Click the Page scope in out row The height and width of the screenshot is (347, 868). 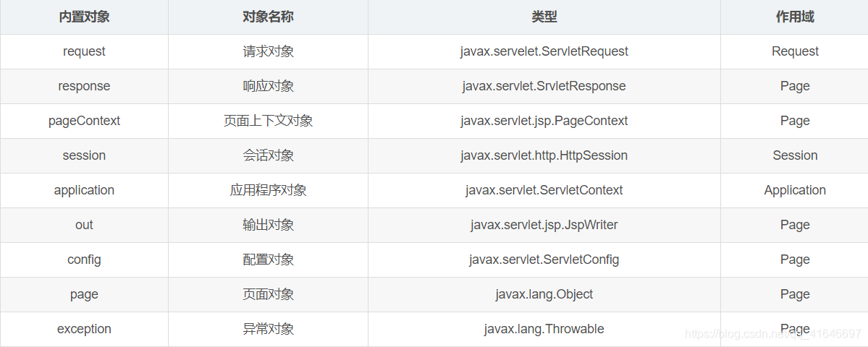click(x=794, y=225)
